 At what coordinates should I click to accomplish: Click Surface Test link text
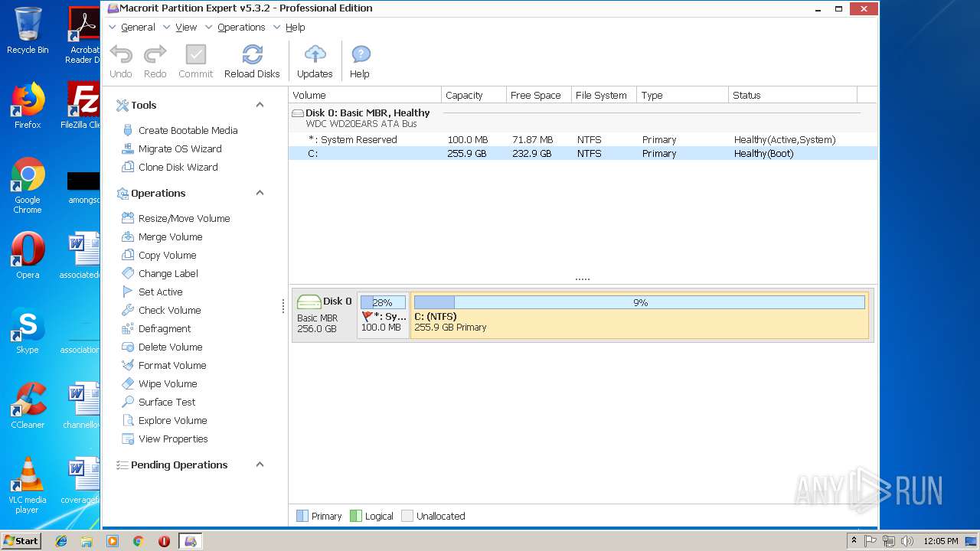[167, 402]
